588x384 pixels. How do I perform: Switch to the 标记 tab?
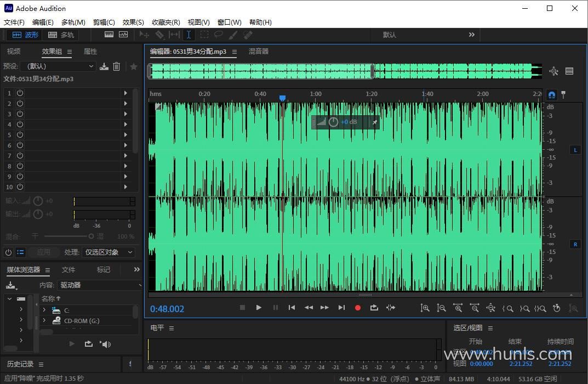pos(104,269)
